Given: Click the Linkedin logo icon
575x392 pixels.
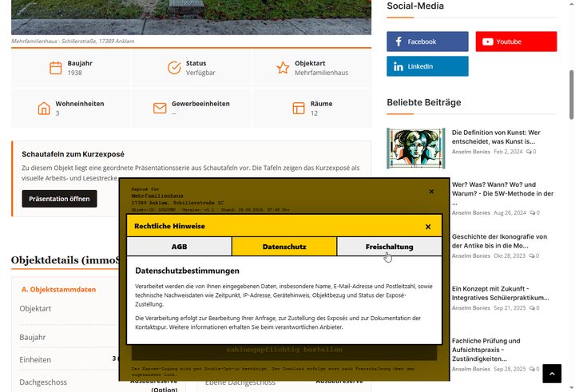Looking at the screenshot, I should pyautogui.click(x=399, y=66).
